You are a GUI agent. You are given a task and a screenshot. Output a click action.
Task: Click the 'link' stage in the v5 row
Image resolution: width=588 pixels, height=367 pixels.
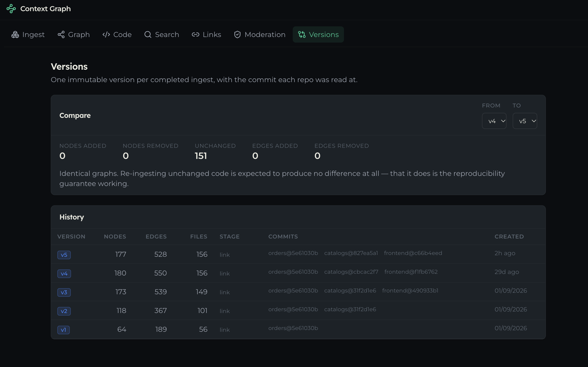point(225,255)
